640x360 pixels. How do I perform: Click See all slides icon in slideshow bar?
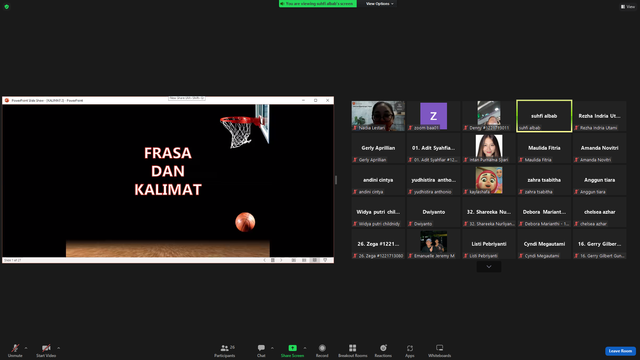[x=273, y=260]
